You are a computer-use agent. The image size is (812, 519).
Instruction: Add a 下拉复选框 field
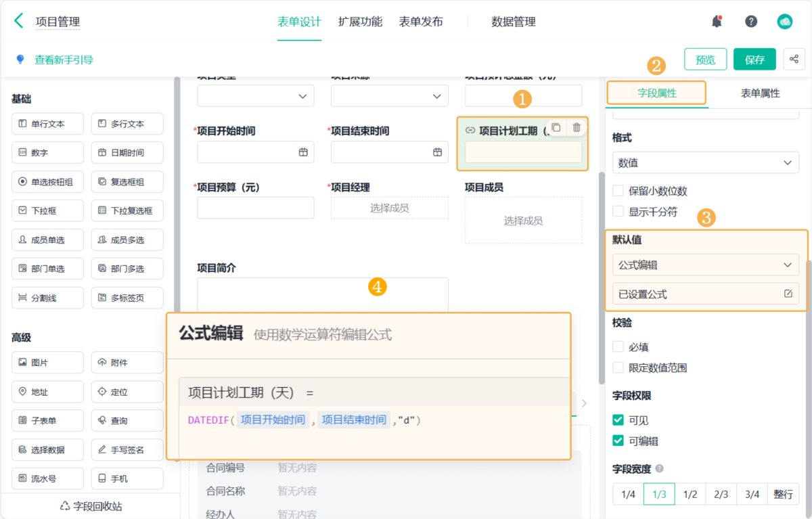127,210
